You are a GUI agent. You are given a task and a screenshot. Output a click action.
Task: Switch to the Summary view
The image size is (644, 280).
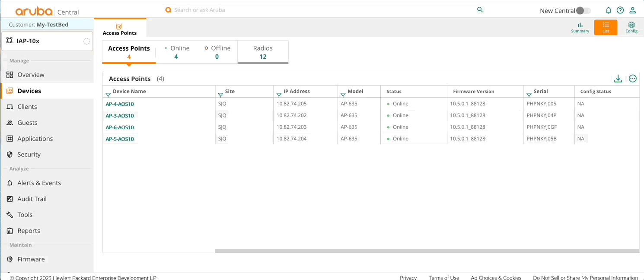click(580, 28)
